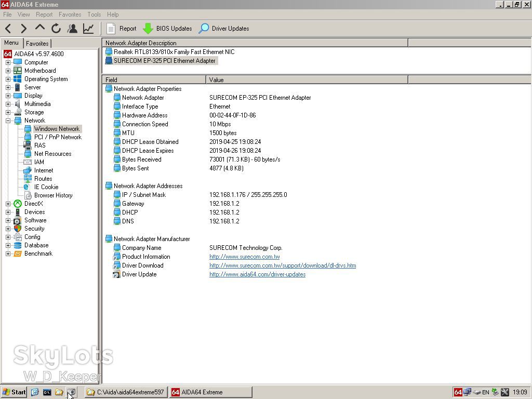The height and width of the screenshot is (399, 532).
Task: Expand the Motherboard tree node
Action: [x=8, y=71]
